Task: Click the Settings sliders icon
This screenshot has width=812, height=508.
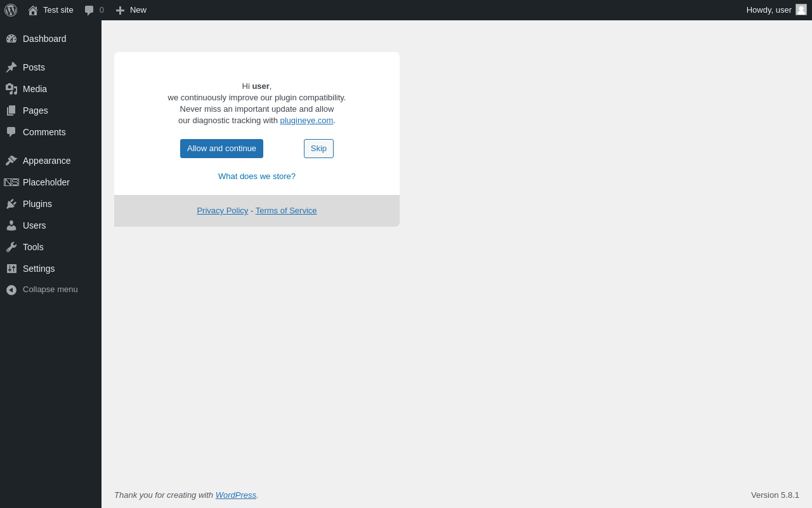Action: [x=11, y=269]
